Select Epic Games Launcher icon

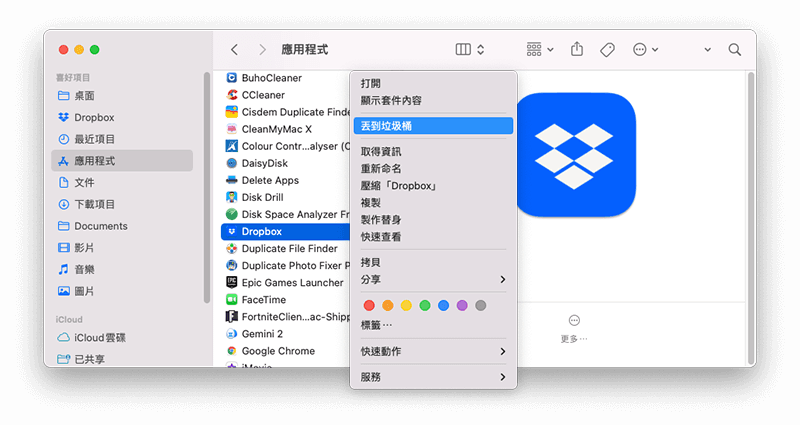(232, 283)
